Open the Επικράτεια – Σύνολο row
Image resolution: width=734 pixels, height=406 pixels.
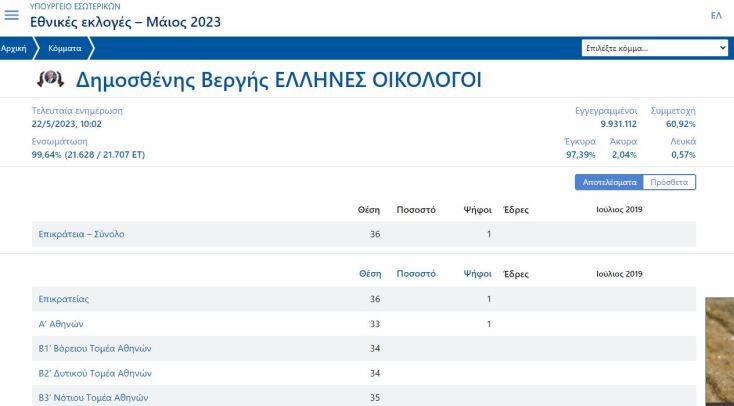click(x=364, y=234)
